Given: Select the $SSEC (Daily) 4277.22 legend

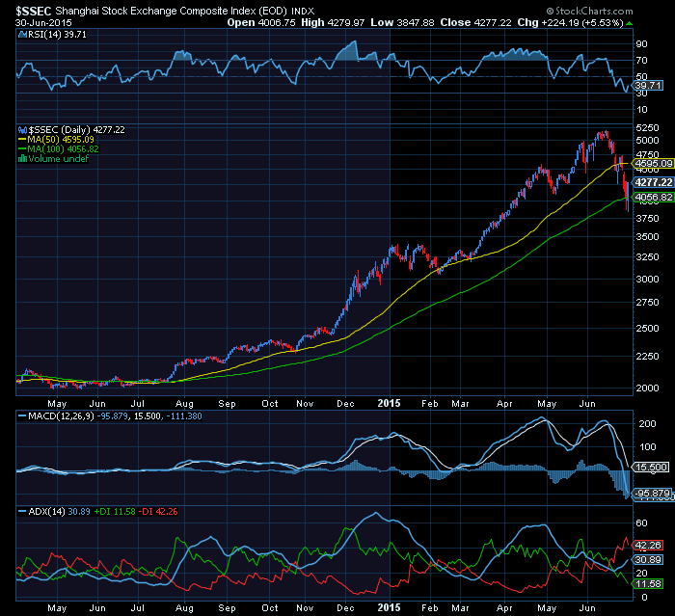Looking at the screenshot, I should 76,130.
